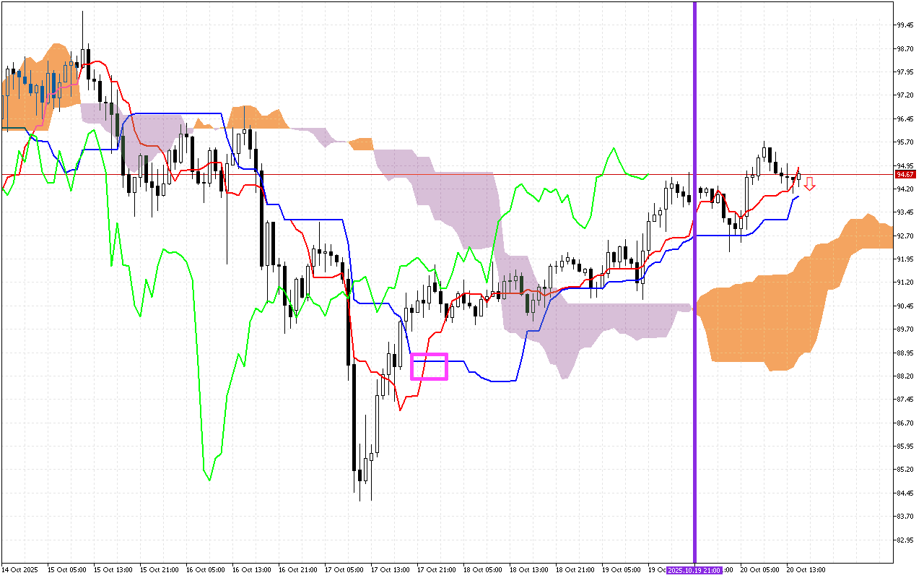Viewport: 924px width, 578px height.
Task: Click the red down arrow signal
Action: (810, 184)
